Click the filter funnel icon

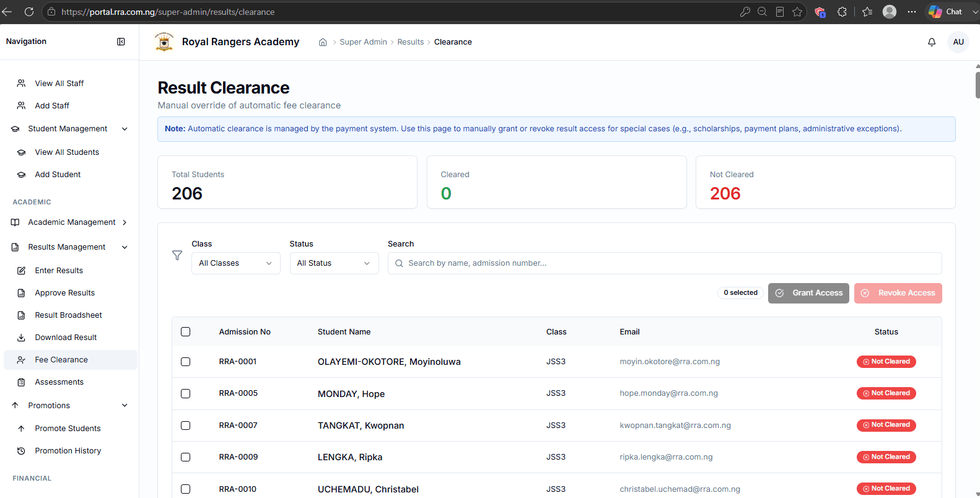click(x=177, y=255)
